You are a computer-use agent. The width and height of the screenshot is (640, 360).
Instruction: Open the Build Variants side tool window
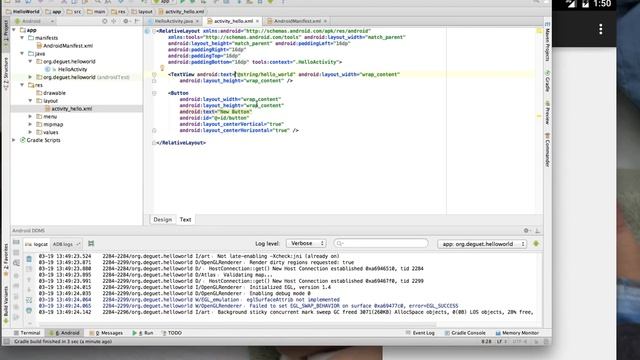pos(6,304)
